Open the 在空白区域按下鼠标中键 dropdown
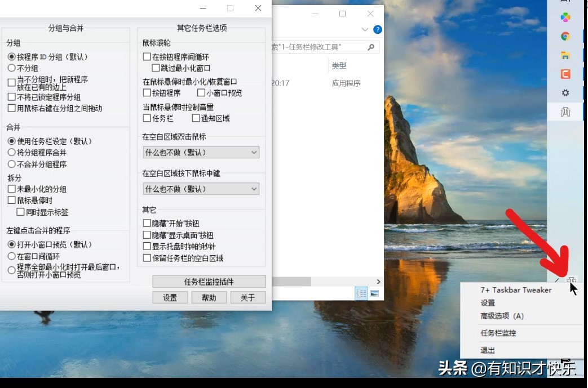 201,189
